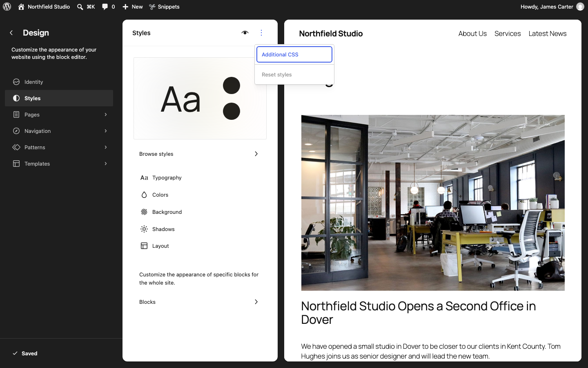Open the comments bubble icon
The width and height of the screenshot is (588, 368).
coord(105,7)
